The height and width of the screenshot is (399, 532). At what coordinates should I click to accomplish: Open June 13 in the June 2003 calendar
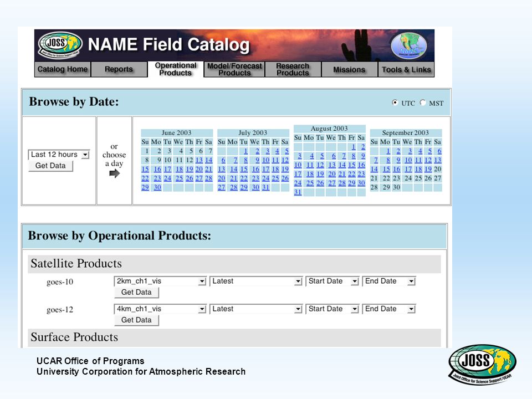tap(199, 160)
